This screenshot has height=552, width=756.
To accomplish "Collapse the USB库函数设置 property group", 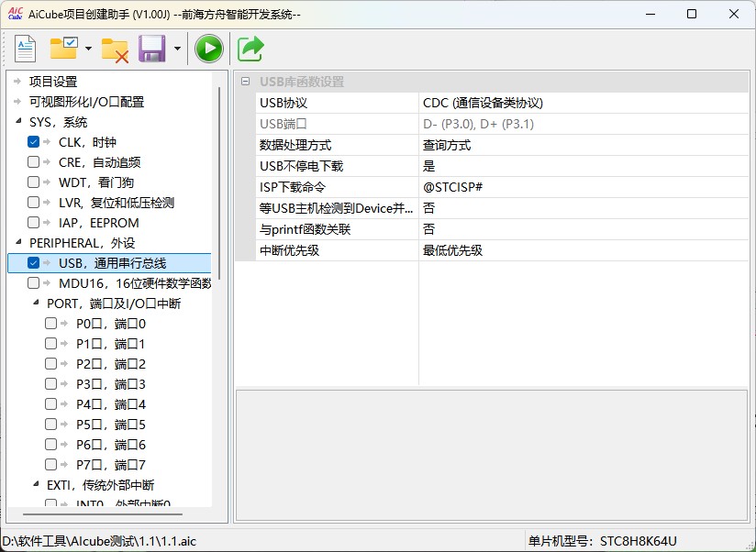I will 245,82.
